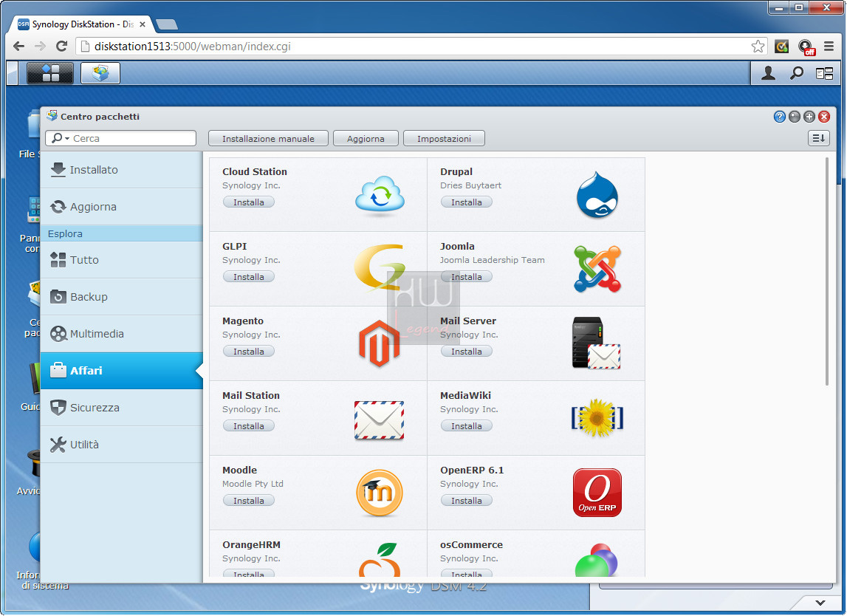The image size is (847, 616).
Task: Install the Mail Server package
Action: 466,352
